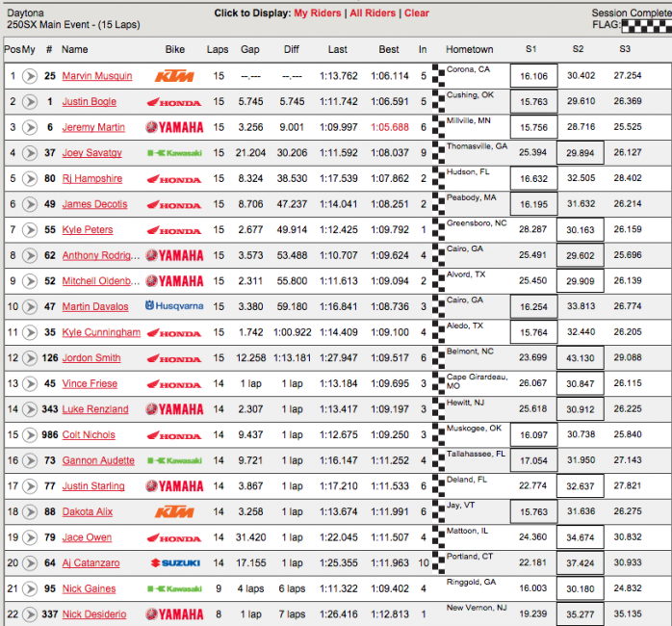Image resolution: width=672 pixels, height=626 pixels.
Task: Click the Yamaha logo in Justin Starling row
Action: pyautogui.click(x=174, y=486)
